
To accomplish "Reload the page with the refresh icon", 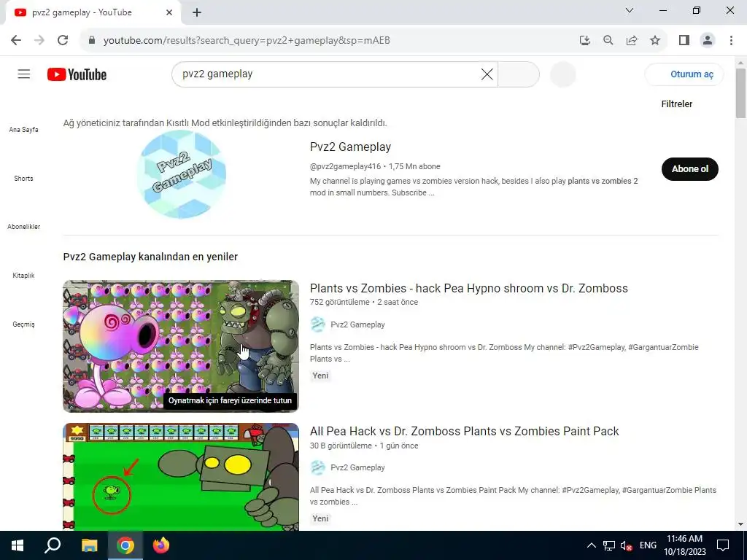I will click(x=63, y=41).
